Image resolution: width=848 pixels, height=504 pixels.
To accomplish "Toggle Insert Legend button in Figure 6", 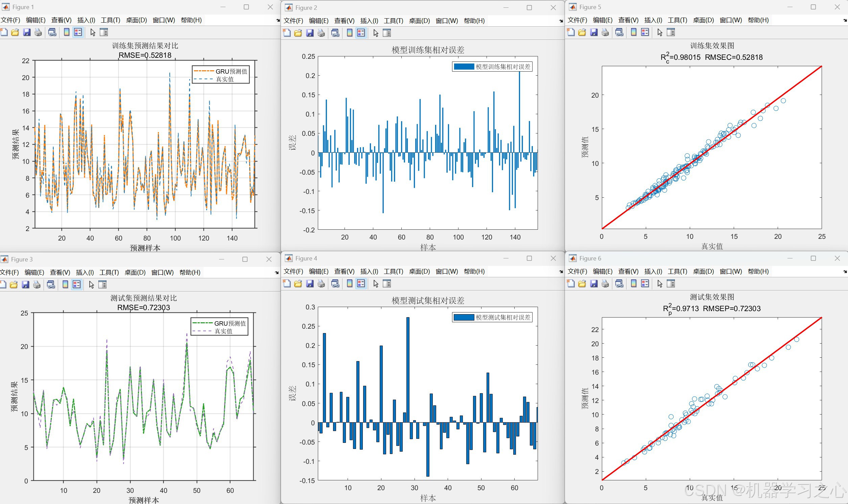I will [645, 284].
